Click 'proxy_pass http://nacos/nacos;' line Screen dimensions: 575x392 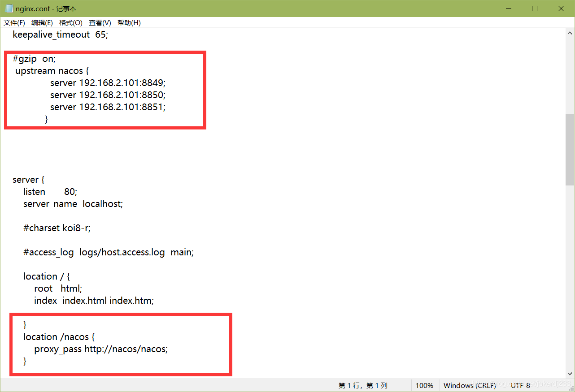[101, 349]
